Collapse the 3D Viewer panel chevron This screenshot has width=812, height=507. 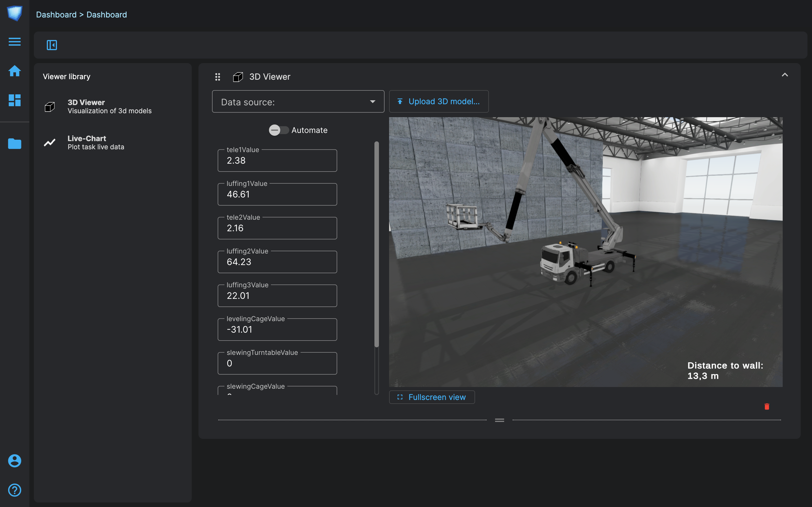point(784,75)
